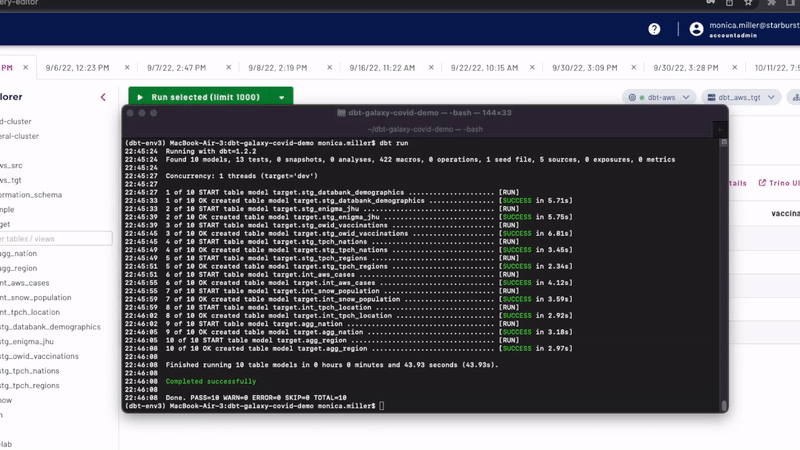Click 'Completed successfully' text in terminal
The width and height of the screenshot is (800, 450).
coord(211,382)
